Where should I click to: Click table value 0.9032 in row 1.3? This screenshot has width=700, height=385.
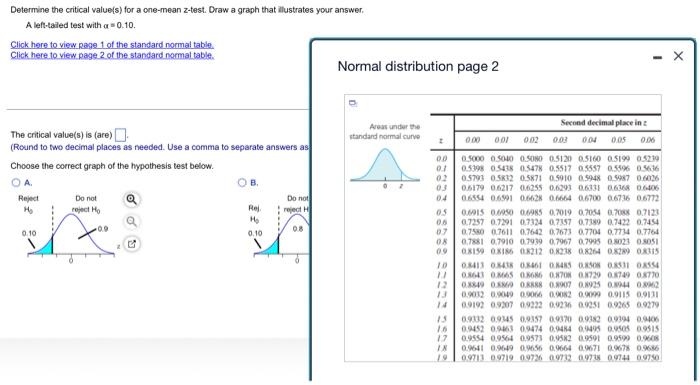point(472,295)
